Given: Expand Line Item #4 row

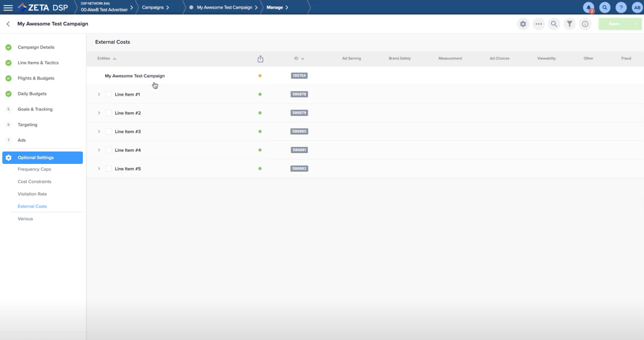Looking at the screenshot, I should (99, 150).
